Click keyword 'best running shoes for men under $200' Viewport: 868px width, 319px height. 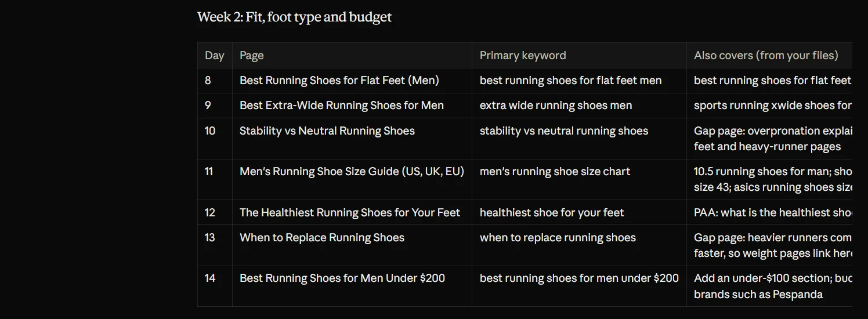pos(579,278)
